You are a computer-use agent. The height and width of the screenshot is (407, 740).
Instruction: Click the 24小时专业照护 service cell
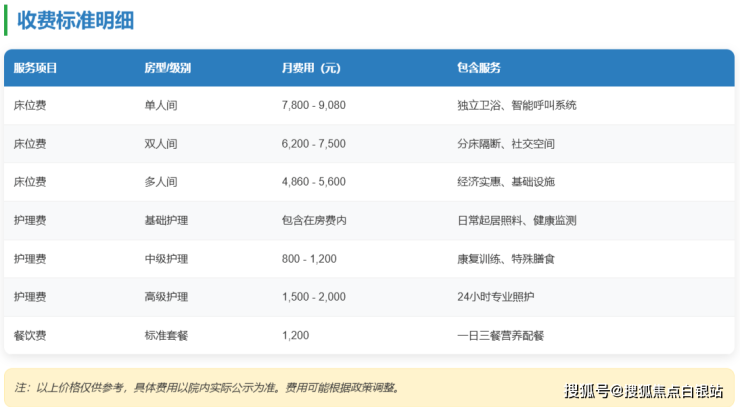pos(496,297)
